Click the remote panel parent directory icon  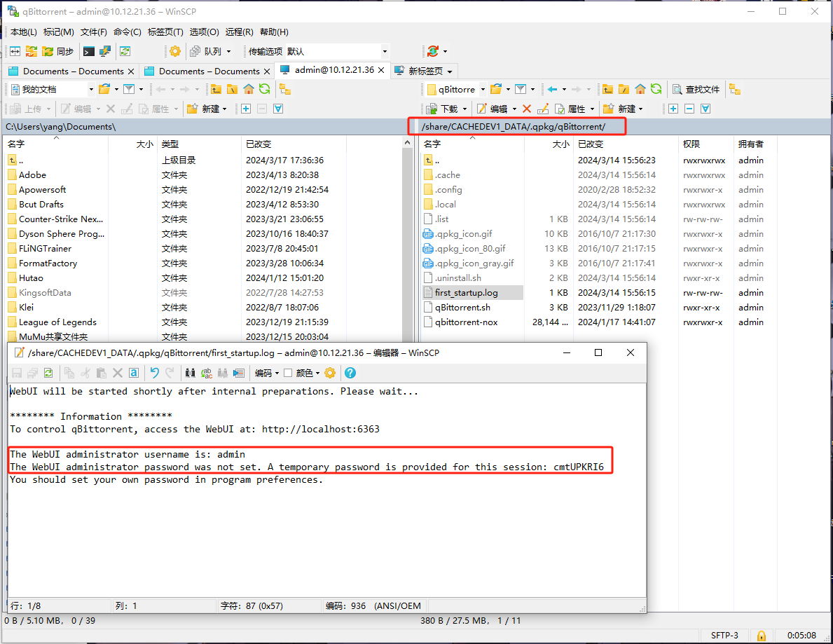[607, 89]
